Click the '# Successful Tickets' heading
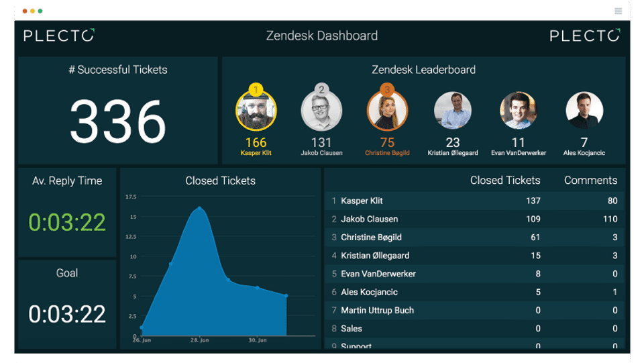Screen dimensions: 644x363 click(x=118, y=70)
